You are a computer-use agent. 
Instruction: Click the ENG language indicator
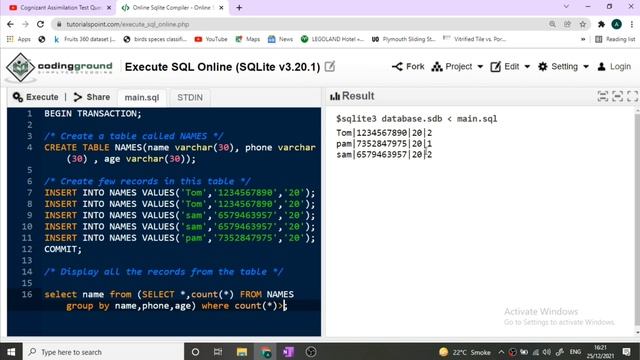click(x=575, y=352)
